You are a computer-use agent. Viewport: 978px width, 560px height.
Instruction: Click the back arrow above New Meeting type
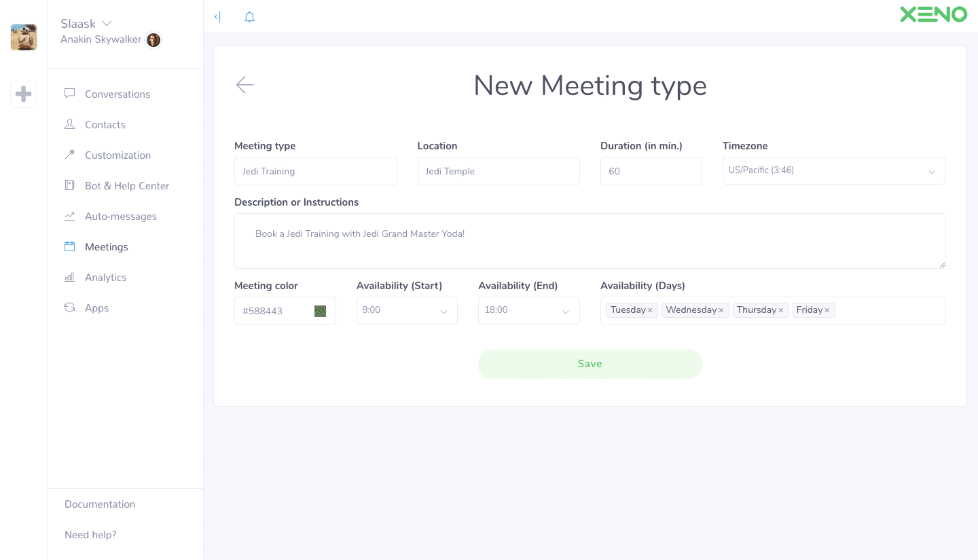point(244,85)
